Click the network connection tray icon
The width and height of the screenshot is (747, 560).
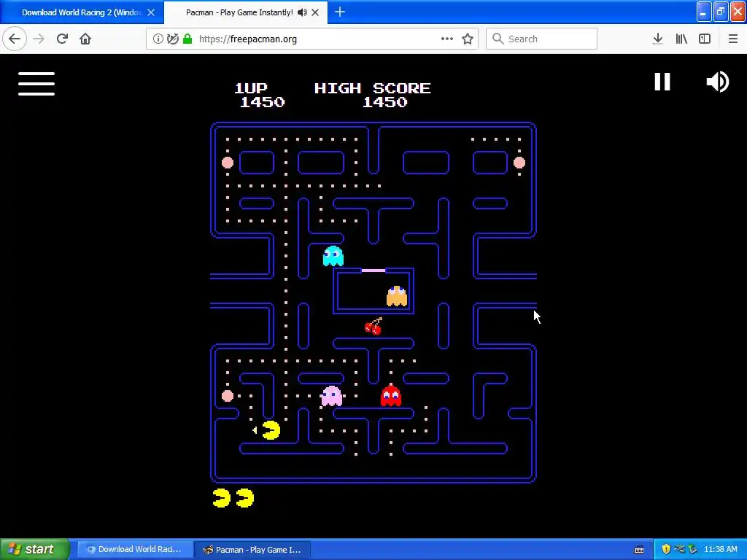click(x=679, y=549)
